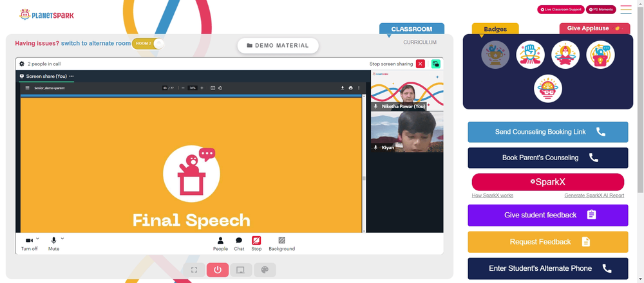The width and height of the screenshot is (644, 283).
Task: Toggle the ROOM 2 alternate room switch
Action: click(x=148, y=43)
